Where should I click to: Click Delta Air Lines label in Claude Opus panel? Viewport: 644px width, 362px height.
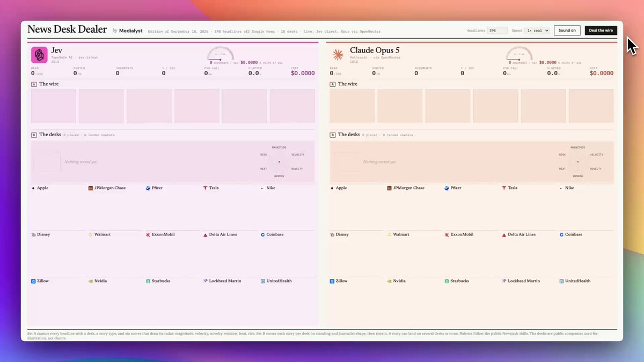522,234
